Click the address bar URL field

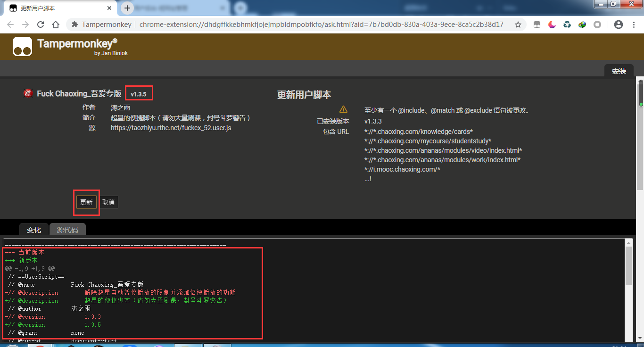tap(321, 25)
